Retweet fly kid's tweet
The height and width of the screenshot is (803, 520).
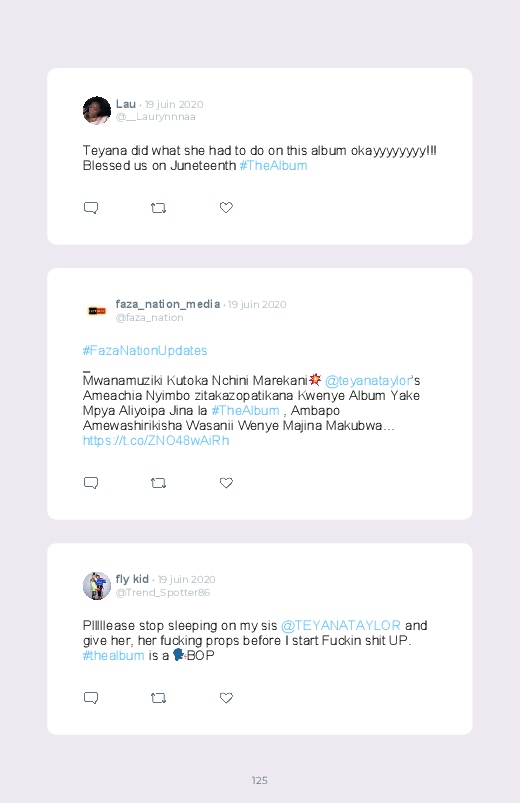click(x=158, y=698)
